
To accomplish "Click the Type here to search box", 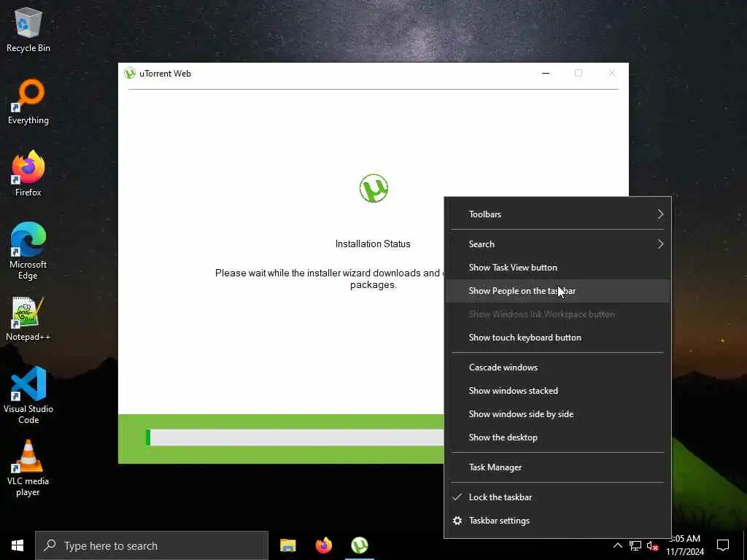I will pos(152,545).
